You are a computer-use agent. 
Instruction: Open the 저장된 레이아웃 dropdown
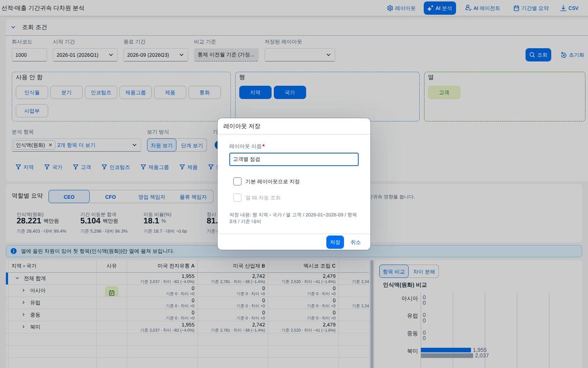300,55
